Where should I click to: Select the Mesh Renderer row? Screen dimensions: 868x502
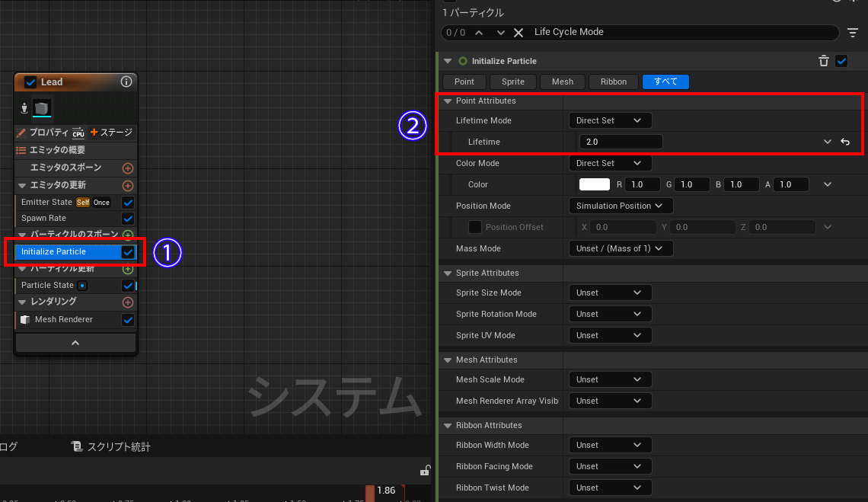click(64, 320)
